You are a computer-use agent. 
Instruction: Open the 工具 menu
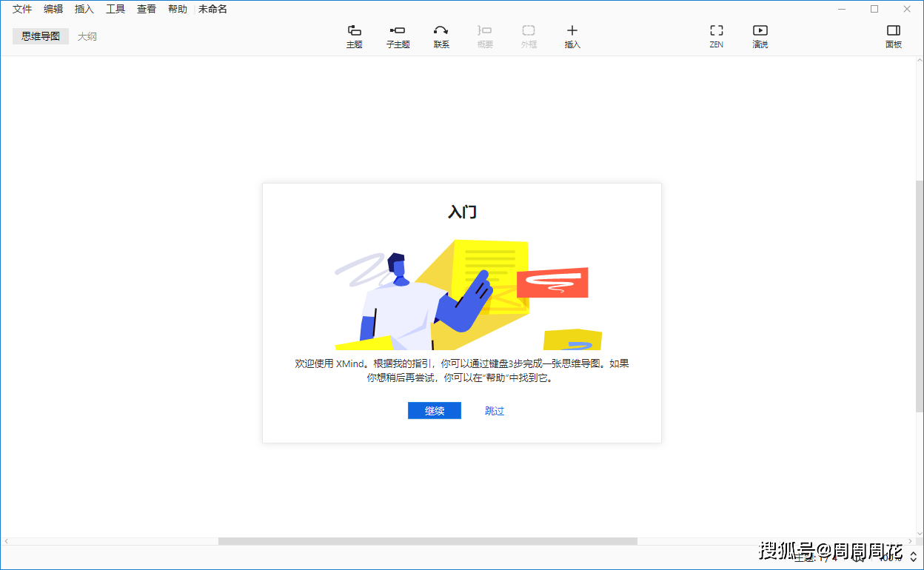(x=115, y=9)
